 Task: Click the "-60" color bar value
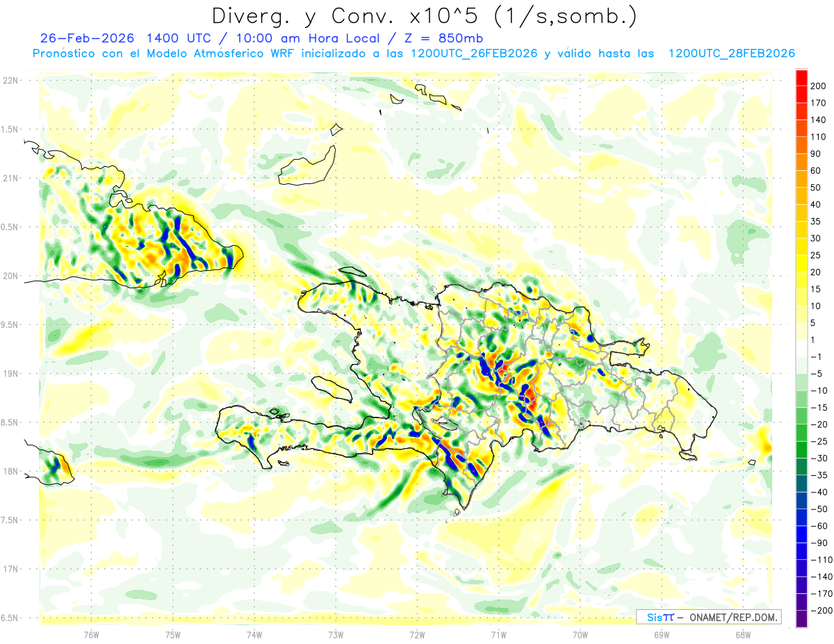click(820, 526)
